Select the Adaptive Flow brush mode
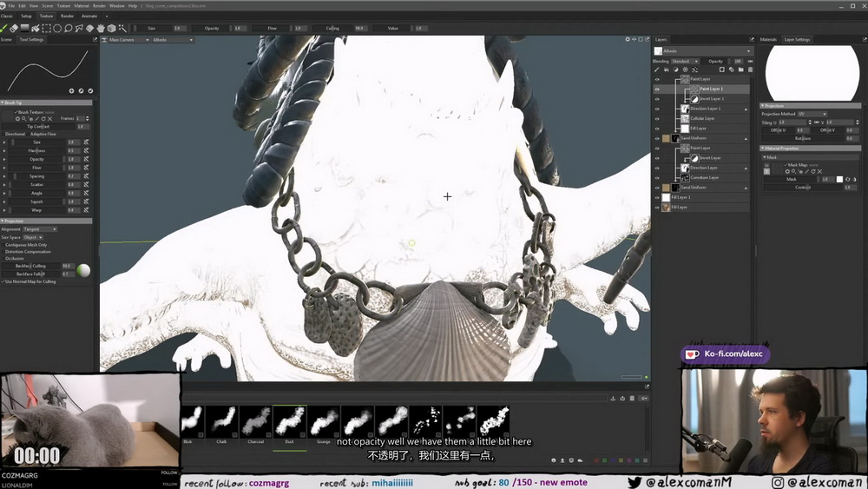868x489 pixels. click(43, 134)
